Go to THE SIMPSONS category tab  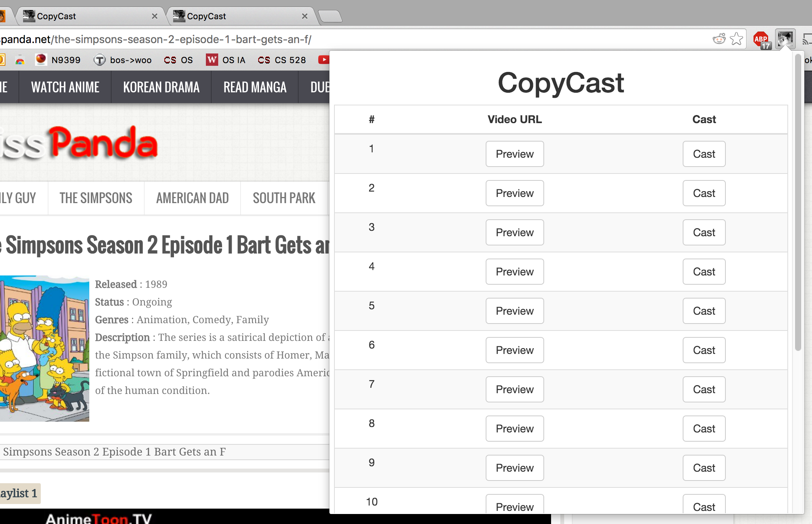pos(96,198)
